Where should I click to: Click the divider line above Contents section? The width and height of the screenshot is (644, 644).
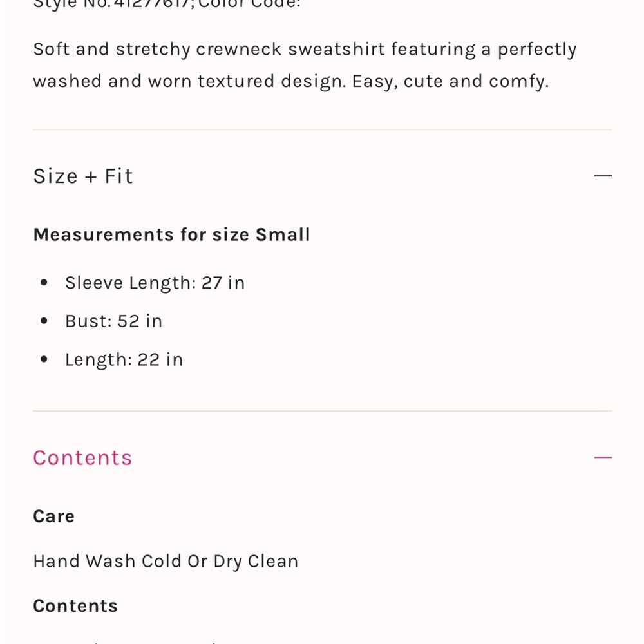[323, 411]
